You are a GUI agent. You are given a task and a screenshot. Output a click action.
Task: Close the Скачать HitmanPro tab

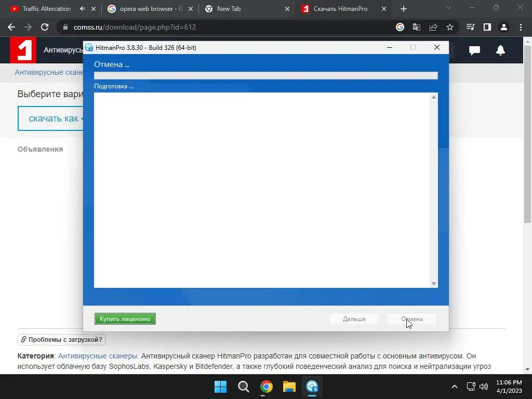click(x=384, y=9)
